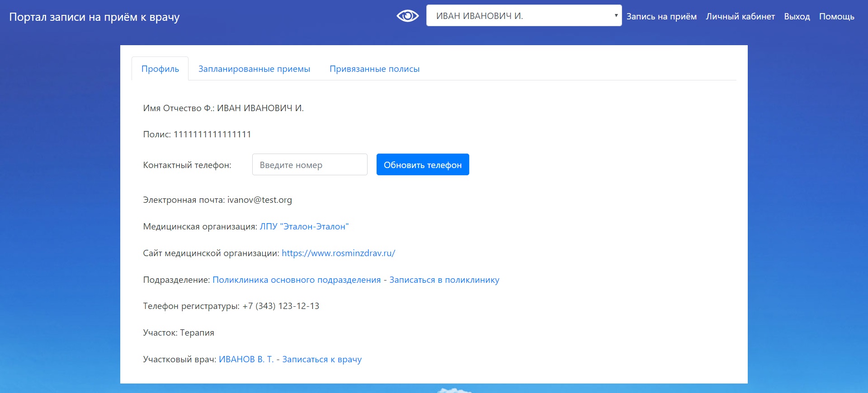The width and height of the screenshot is (868, 393).
Task: Click the Записаться в поликлинику link
Action: 444,280
